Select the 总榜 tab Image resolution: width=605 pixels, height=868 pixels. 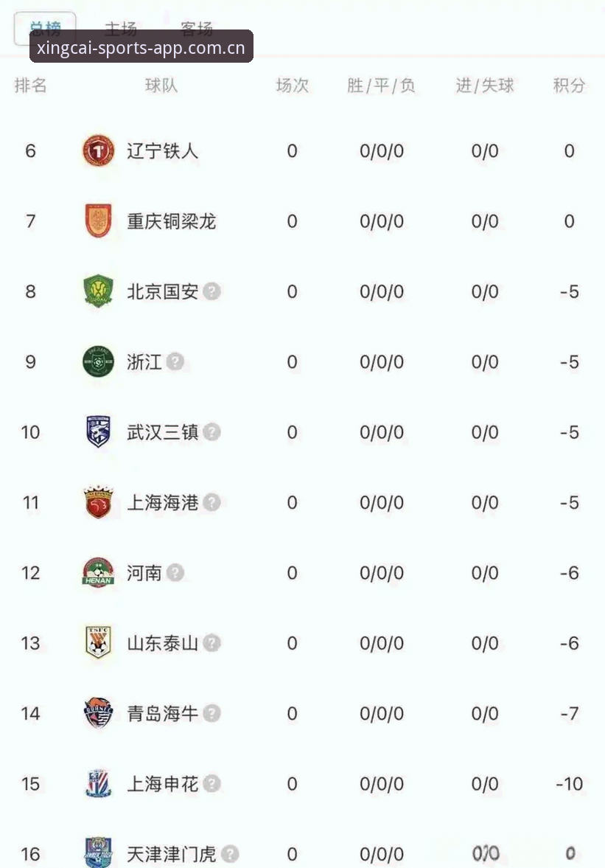[45, 28]
